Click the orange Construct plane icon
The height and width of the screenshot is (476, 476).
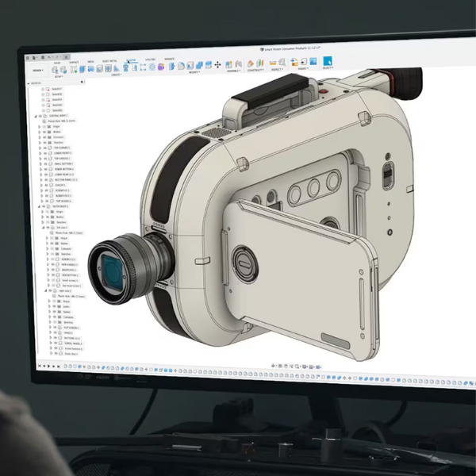(251, 63)
